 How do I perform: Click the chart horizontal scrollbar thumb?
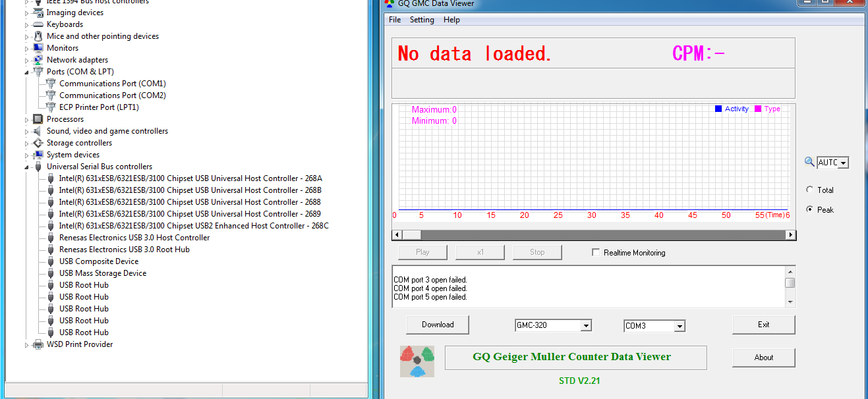[411, 235]
